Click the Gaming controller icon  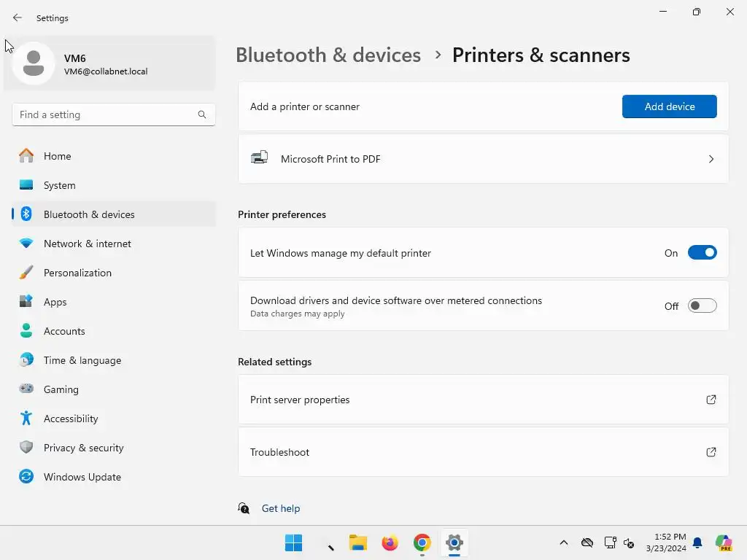pyautogui.click(x=26, y=389)
